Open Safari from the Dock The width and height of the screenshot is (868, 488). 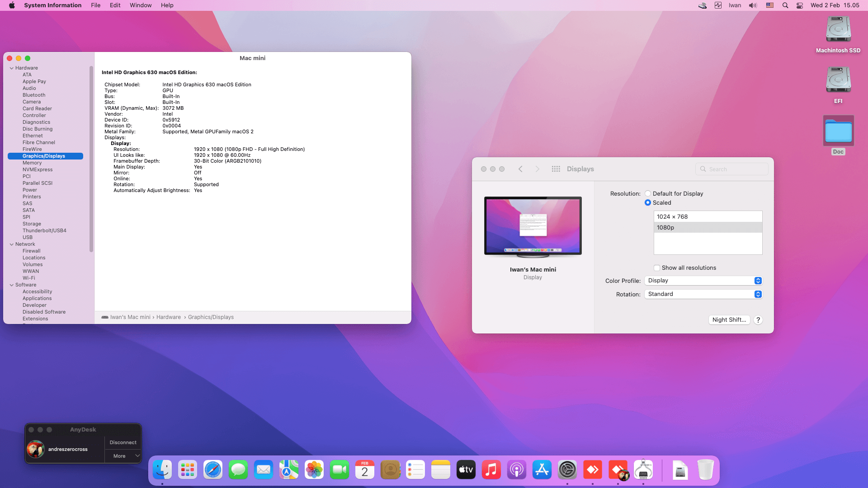pyautogui.click(x=213, y=470)
